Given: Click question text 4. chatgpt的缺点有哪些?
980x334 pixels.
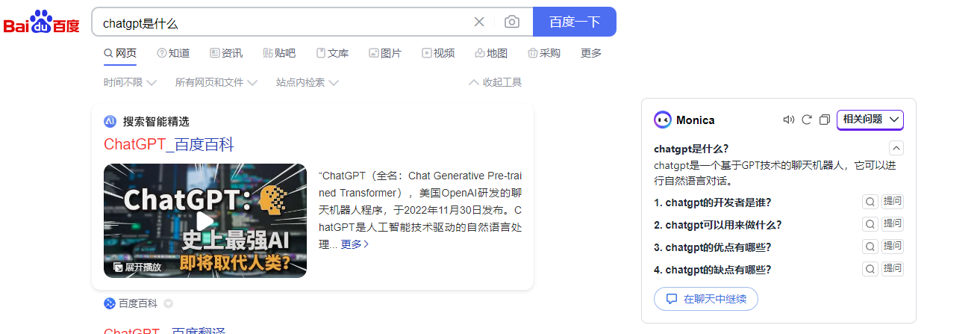Looking at the screenshot, I should point(713,270).
